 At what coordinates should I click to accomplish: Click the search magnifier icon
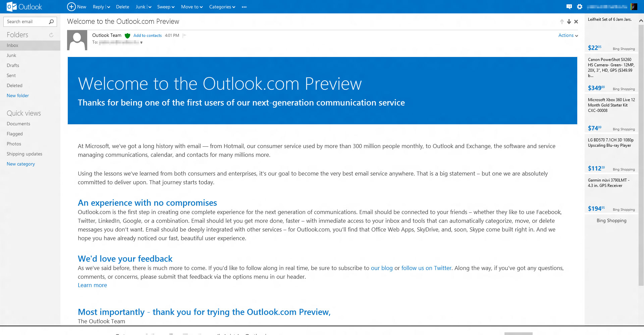[51, 22]
